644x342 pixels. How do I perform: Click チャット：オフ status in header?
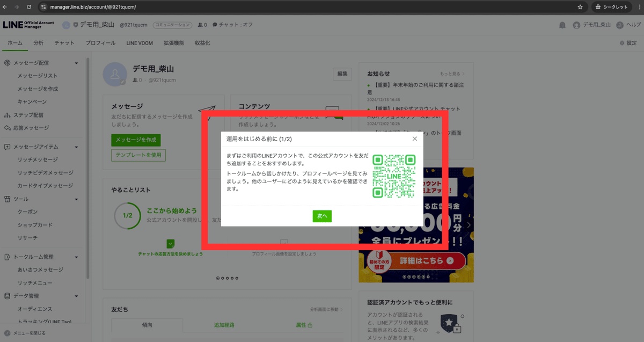tap(232, 25)
